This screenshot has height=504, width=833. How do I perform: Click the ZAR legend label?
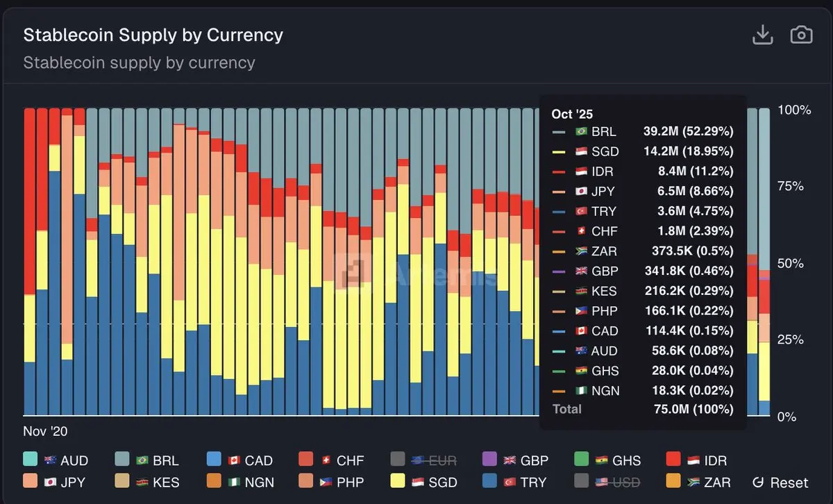(x=719, y=482)
